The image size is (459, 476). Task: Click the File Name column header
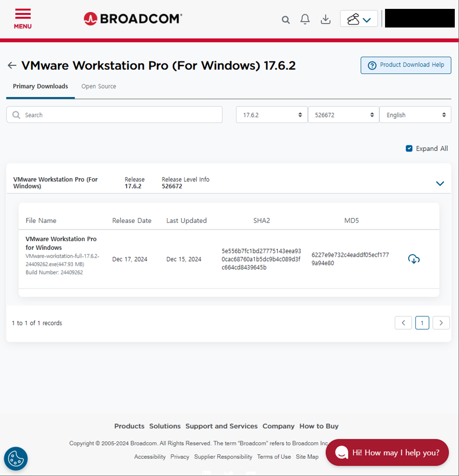coord(41,220)
